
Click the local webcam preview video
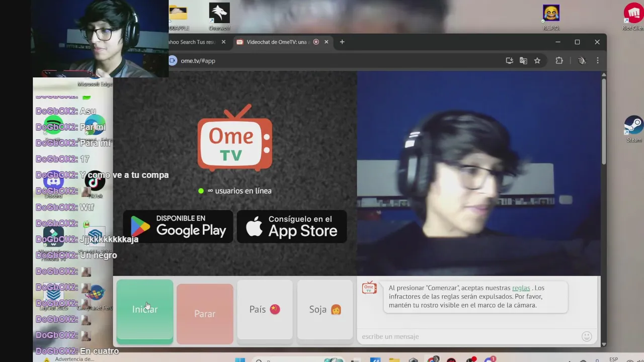478,173
